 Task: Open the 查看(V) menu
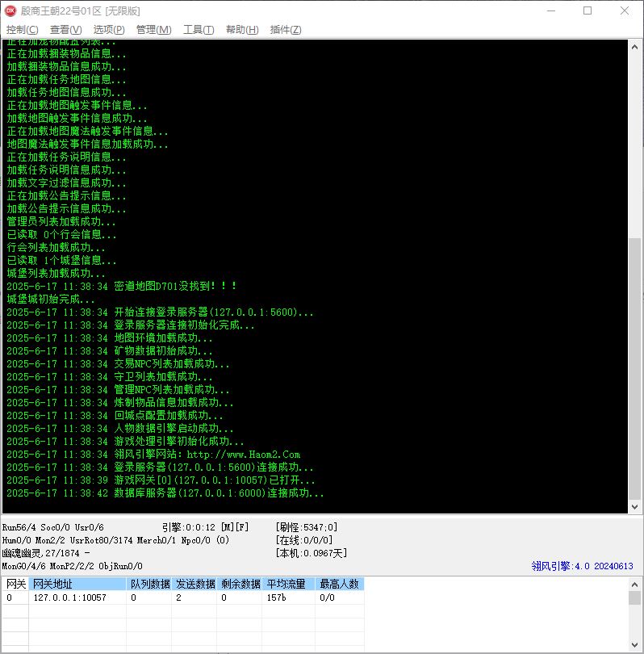tap(65, 30)
